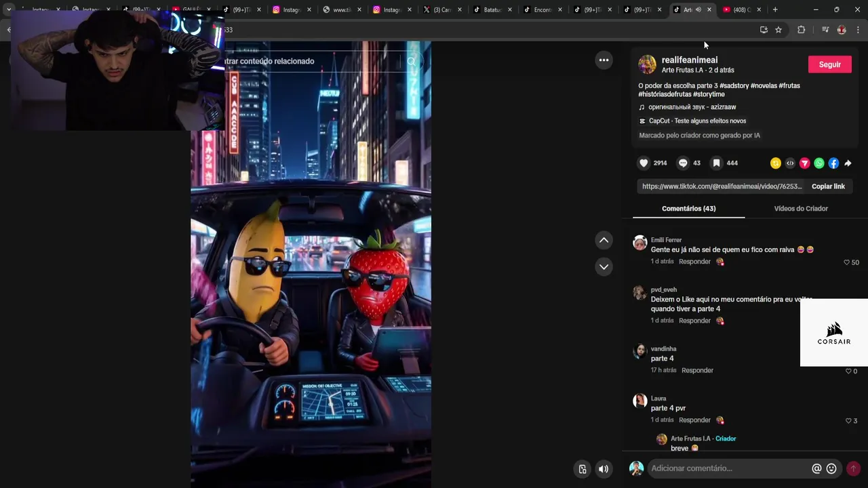Like the video with the heart icon

pos(644,163)
